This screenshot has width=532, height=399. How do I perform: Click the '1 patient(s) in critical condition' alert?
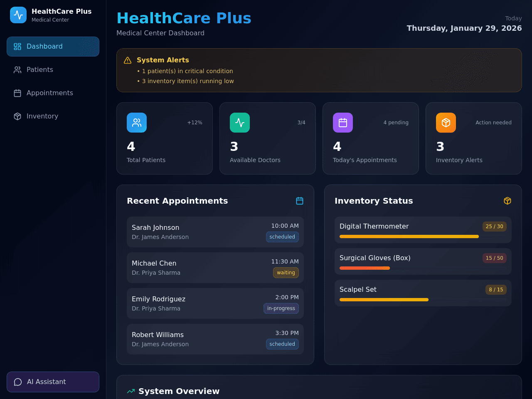(x=185, y=71)
